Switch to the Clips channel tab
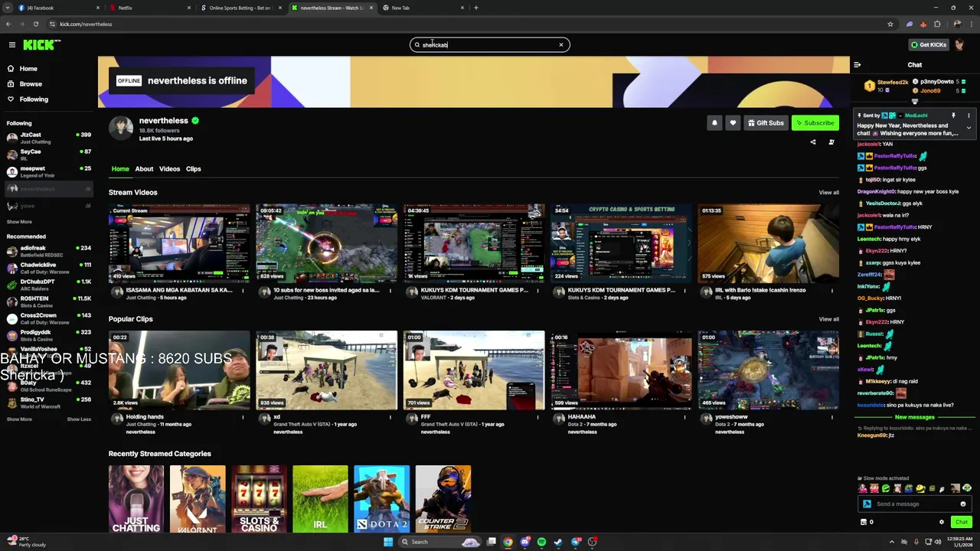 click(x=193, y=169)
